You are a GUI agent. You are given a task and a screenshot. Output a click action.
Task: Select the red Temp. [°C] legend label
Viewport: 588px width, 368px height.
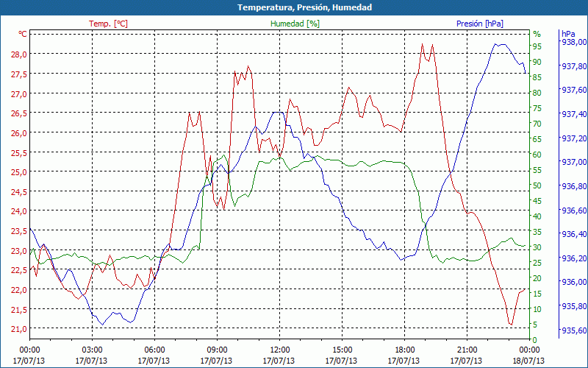pos(108,24)
